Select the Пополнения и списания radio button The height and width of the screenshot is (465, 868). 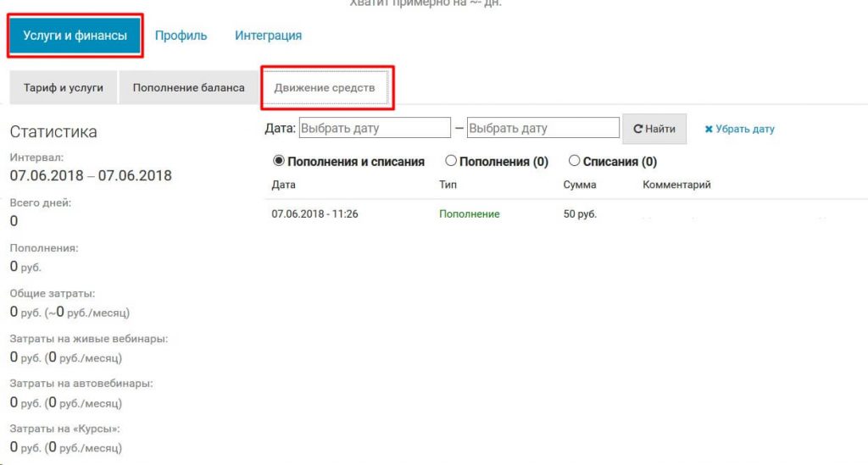tap(278, 161)
